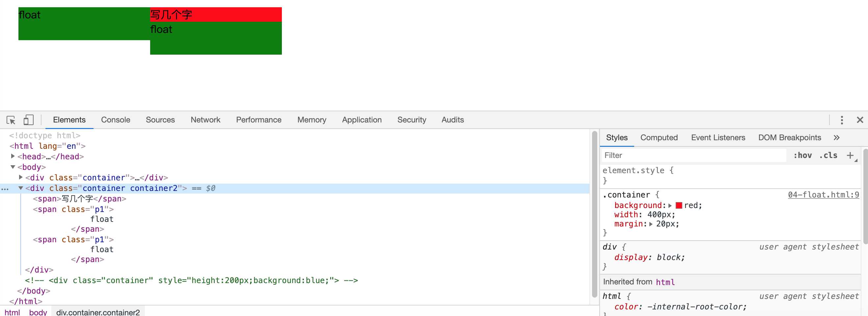Image resolution: width=868 pixels, height=316 pixels.
Task: Open the 04-float.html:9 source link
Action: (x=824, y=195)
